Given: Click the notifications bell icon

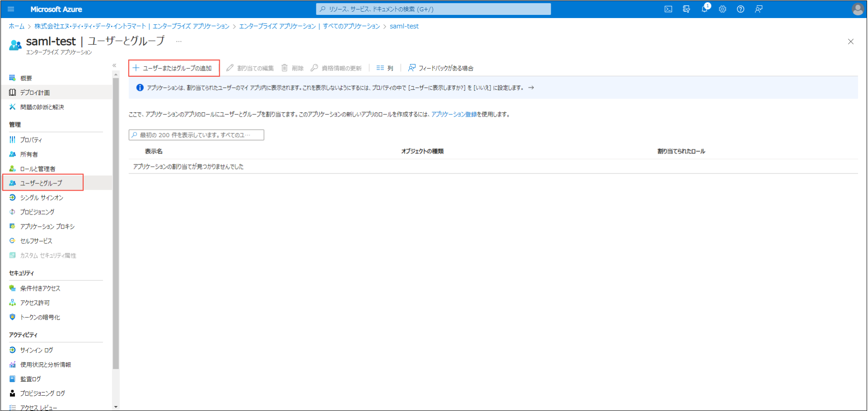Looking at the screenshot, I should pos(704,9).
